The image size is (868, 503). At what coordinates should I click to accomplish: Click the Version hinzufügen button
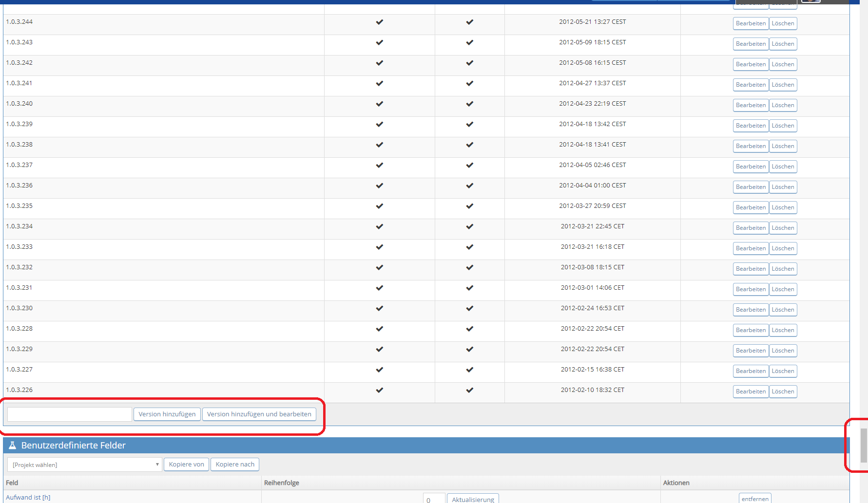pos(167,414)
